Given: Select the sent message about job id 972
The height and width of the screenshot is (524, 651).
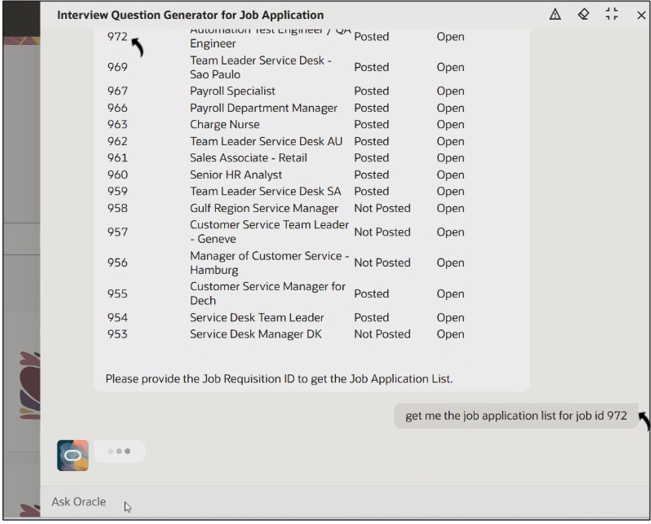Looking at the screenshot, I should click(x=515, y=417).
